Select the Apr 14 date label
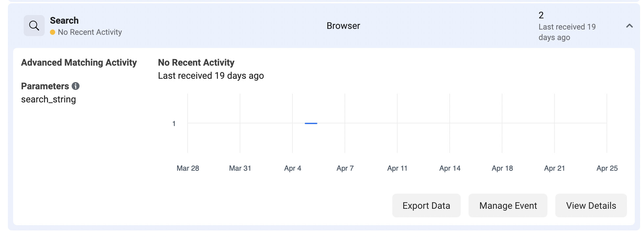This screenshot has height=237, width=644. tap(450, 168)
